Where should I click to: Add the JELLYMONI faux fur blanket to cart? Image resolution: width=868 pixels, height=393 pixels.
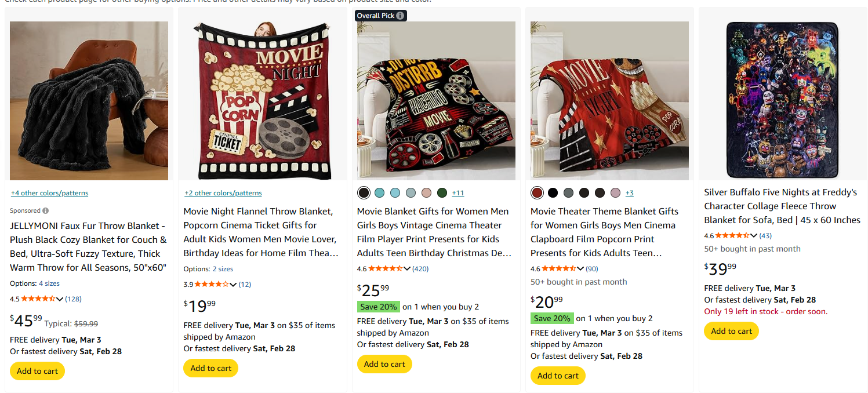pos(37,371)
